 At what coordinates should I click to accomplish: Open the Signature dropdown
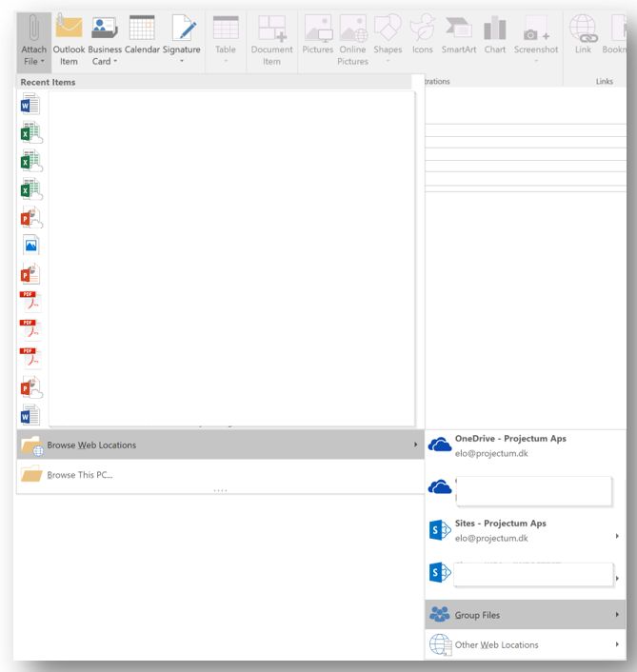181,41
